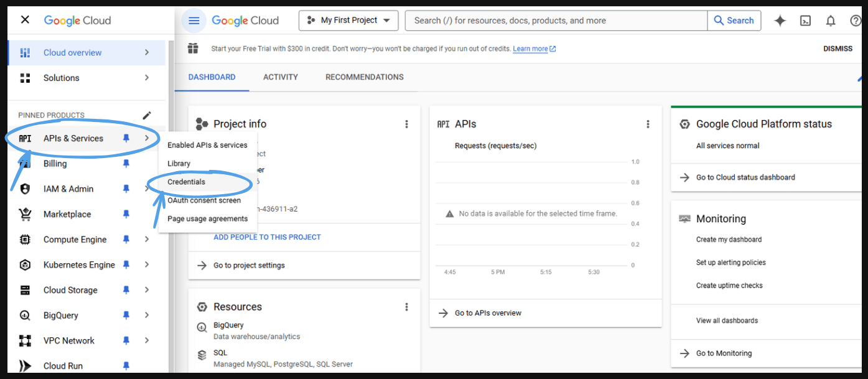This screenshot has width=868, height=379.
Task: Click Add People to This Project
Action: pyautogui.click(x=267, y=237)
